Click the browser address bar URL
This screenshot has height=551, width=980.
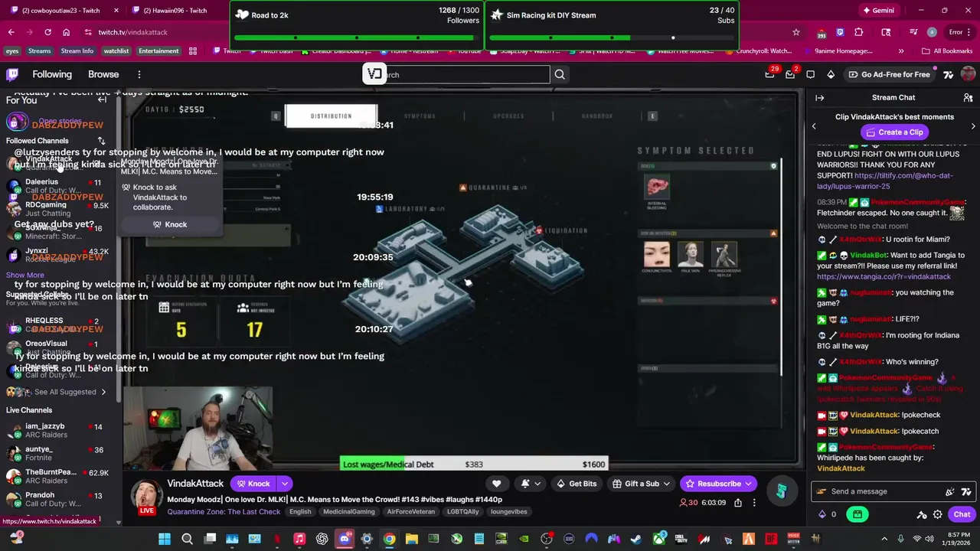tap(132, 32)
